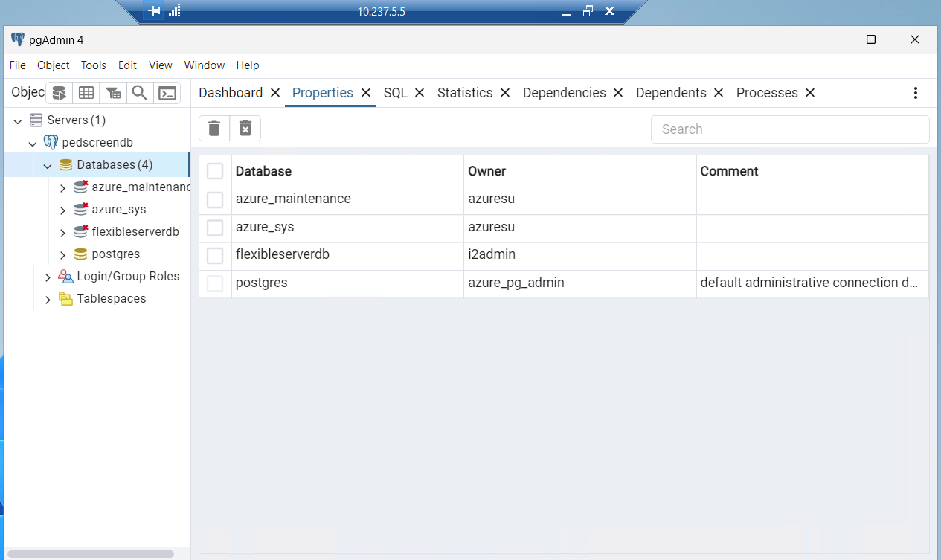Close the Statistics tab
941x560 pixels.
click(505, 93)
